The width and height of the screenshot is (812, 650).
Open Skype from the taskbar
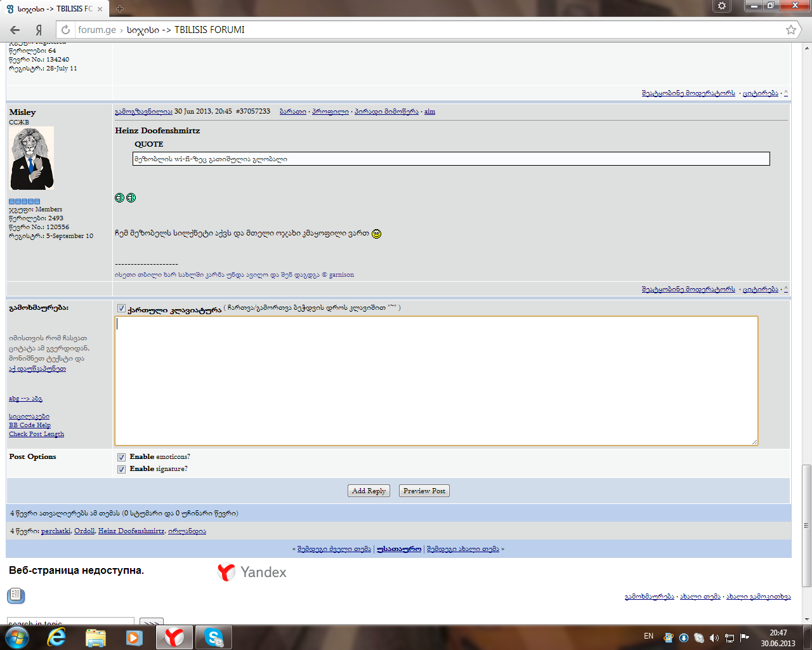click(214, 637)
